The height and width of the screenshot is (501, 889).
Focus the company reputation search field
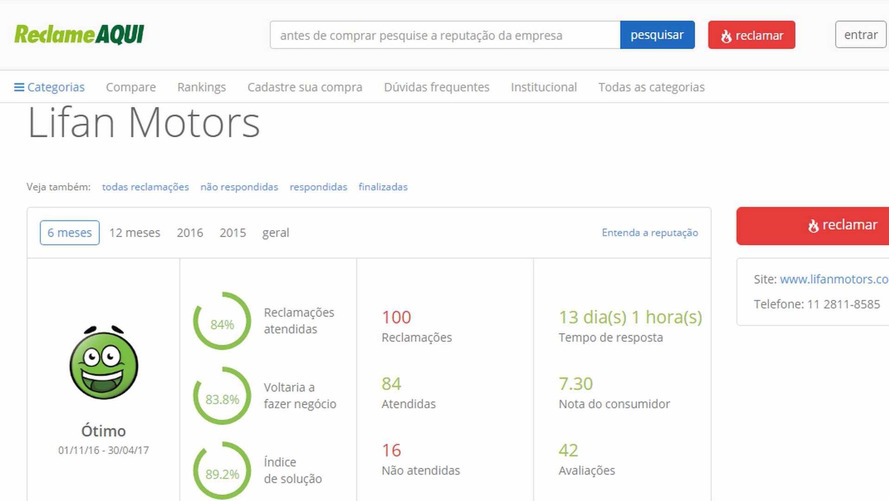point(445,35)
